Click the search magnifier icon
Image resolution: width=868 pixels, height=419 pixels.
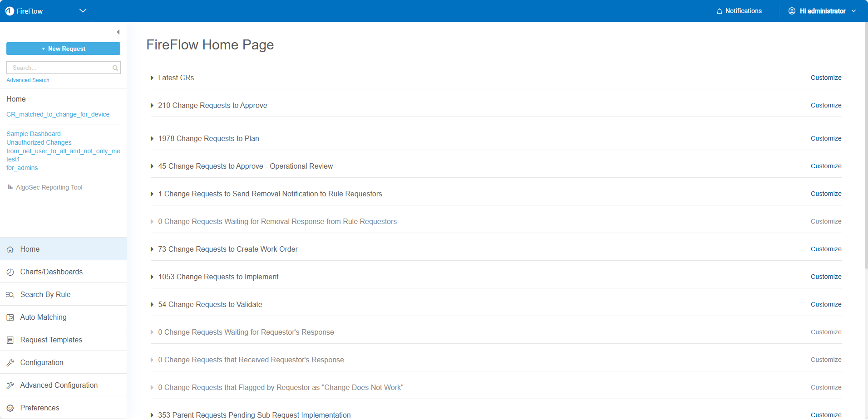115,68
